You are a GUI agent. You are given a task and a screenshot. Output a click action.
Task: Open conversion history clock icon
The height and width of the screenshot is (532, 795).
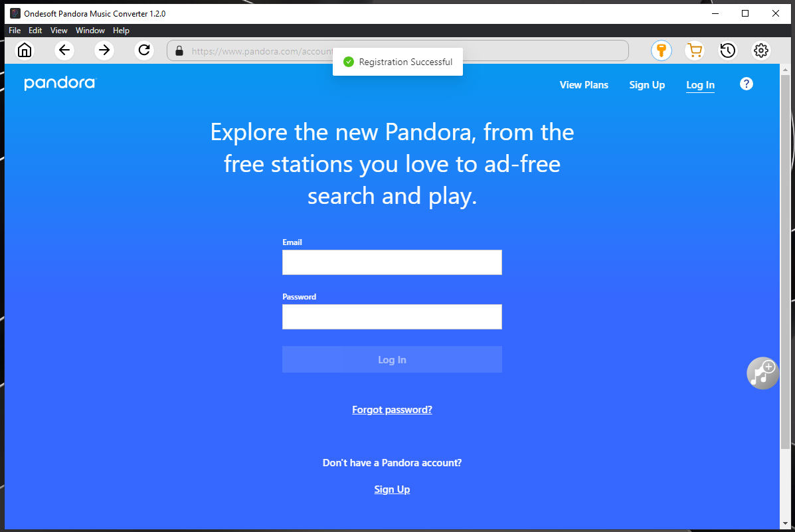pyautogui.click(x=728, y=50)
